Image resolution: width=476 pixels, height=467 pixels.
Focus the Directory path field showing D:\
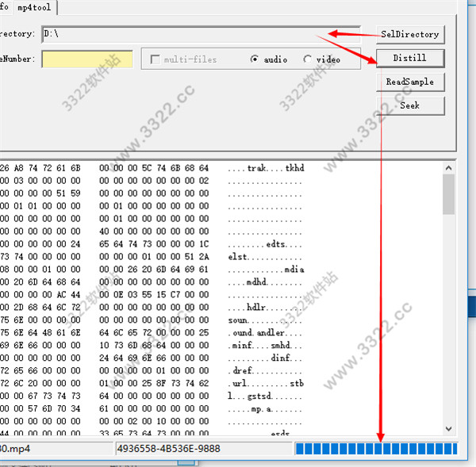198,34
